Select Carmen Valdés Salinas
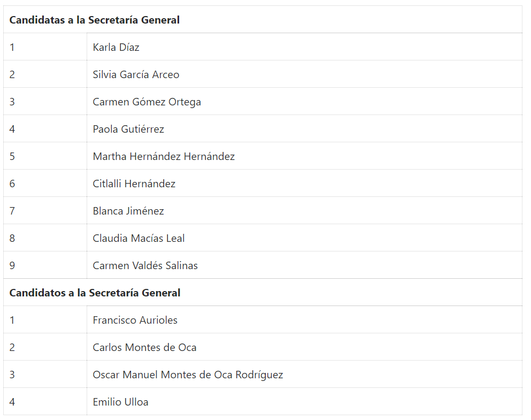531x420 pixels. [x=145, y=266]
